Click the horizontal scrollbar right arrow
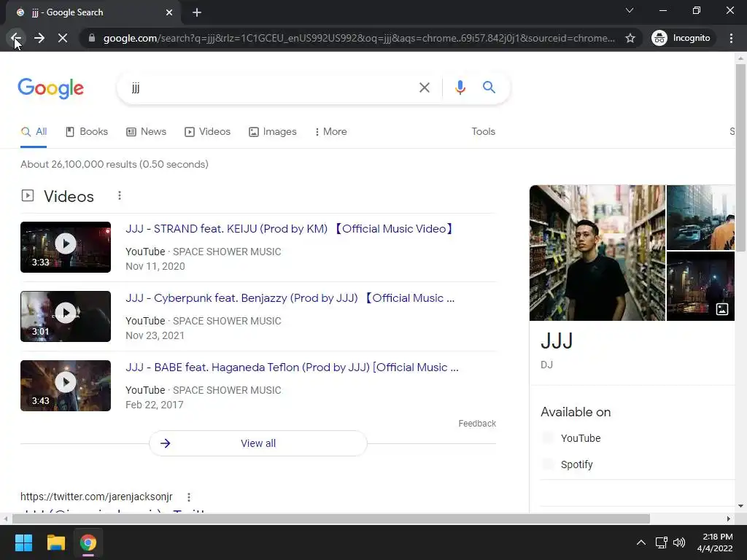This screenshot has width=747, height=560. (x=729, y=518)
